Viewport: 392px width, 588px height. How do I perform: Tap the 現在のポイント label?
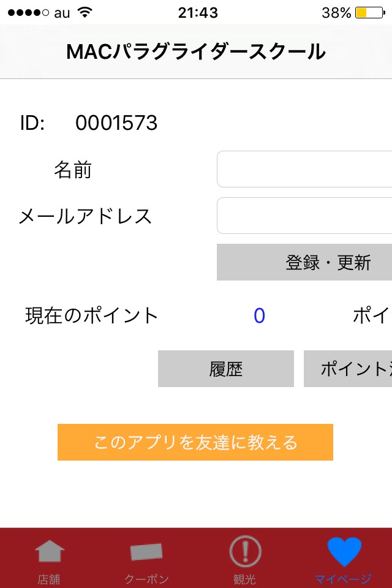[92, 315]
